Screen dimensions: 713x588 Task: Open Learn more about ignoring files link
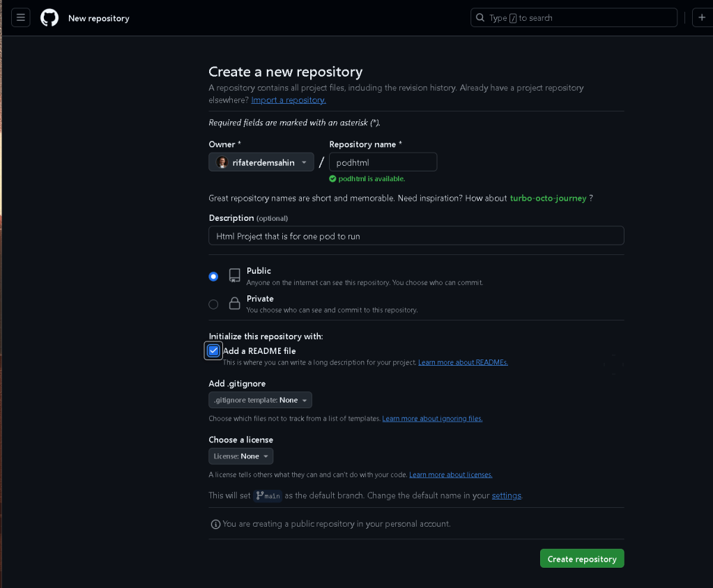pos(432,419)
